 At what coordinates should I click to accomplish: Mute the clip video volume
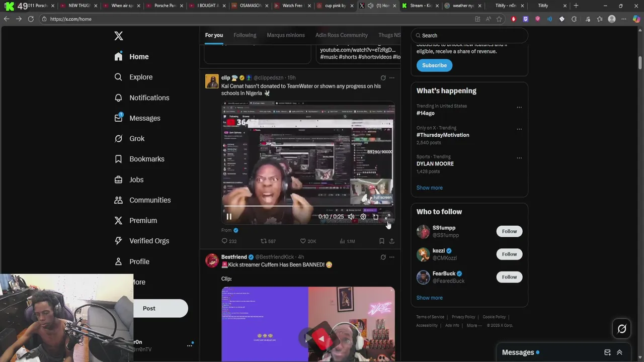pyautogui.click(x=351, y=217)
